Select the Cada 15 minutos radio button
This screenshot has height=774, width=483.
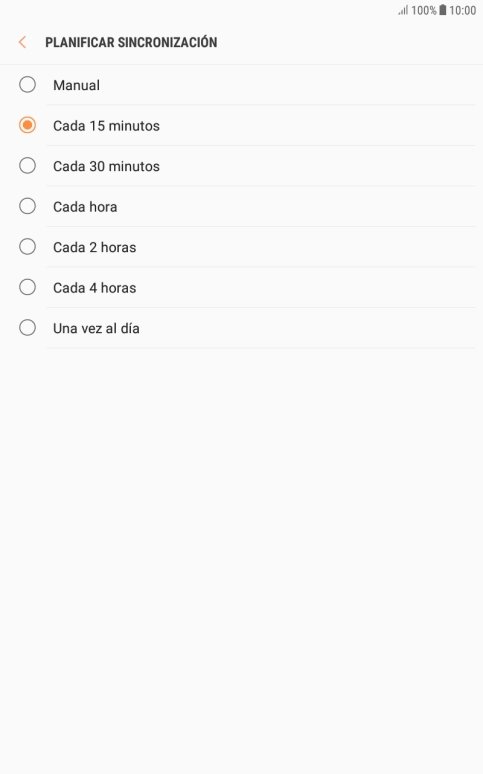pos(27,125)
